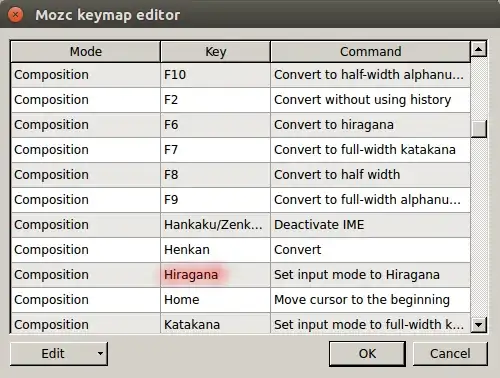The image size is (500, 378).
Task: Sort table by Mode column header
Action: coord(86,52)
